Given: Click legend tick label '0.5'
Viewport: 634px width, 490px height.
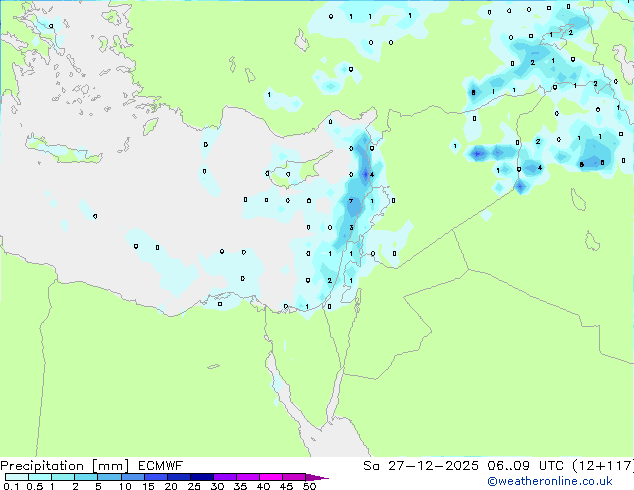Looking at the screenshot, I should [x=34, y=486].
